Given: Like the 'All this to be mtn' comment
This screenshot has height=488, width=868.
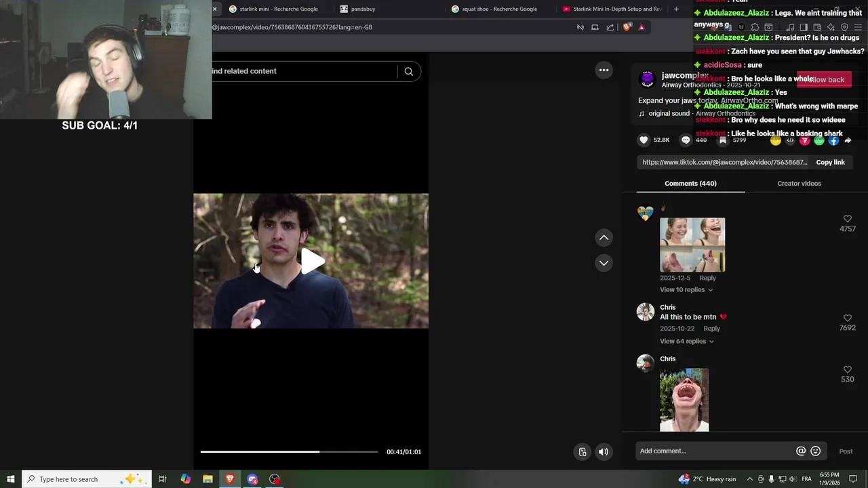Looking at the screenshot, I should [847, 318].
